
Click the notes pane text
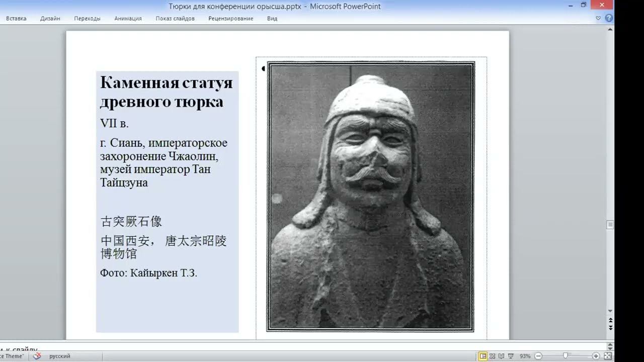click(x=19, y=348)
